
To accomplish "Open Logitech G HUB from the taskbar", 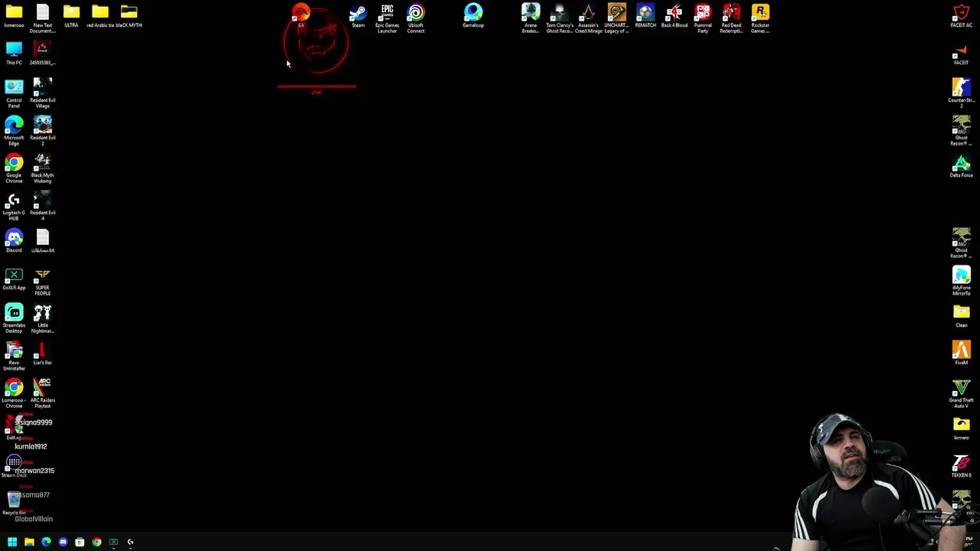I will [x=130, y=542].
